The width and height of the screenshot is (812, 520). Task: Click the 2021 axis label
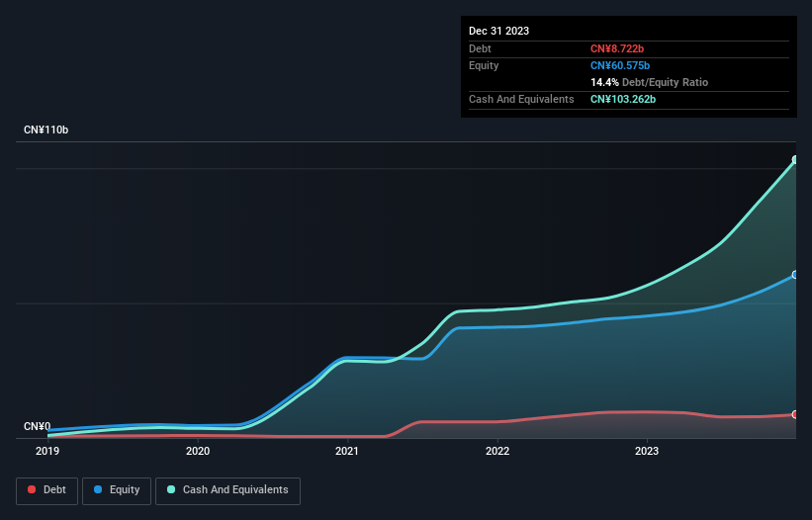pyautogui.click(x=347, y=451)
